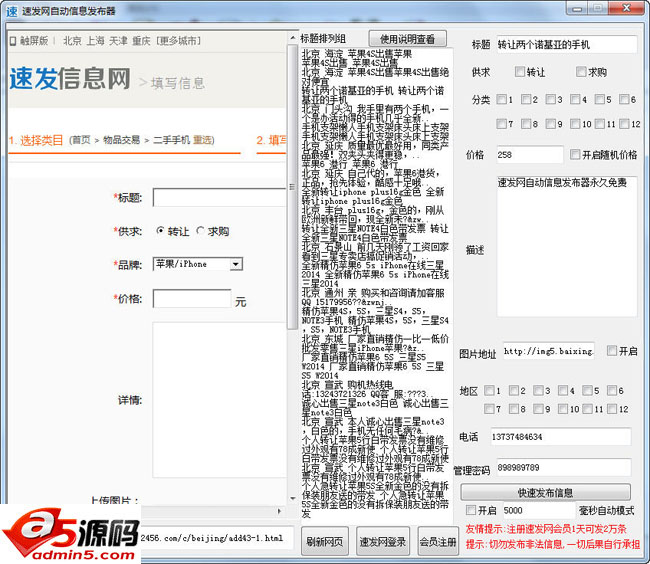Check the 求购 checkbox under 供求
This screenshot has height=564, width=650.
581,72
